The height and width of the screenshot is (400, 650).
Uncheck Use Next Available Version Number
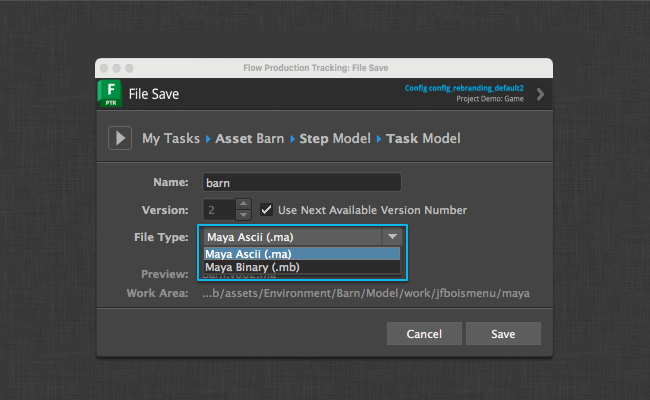point(267,210)
